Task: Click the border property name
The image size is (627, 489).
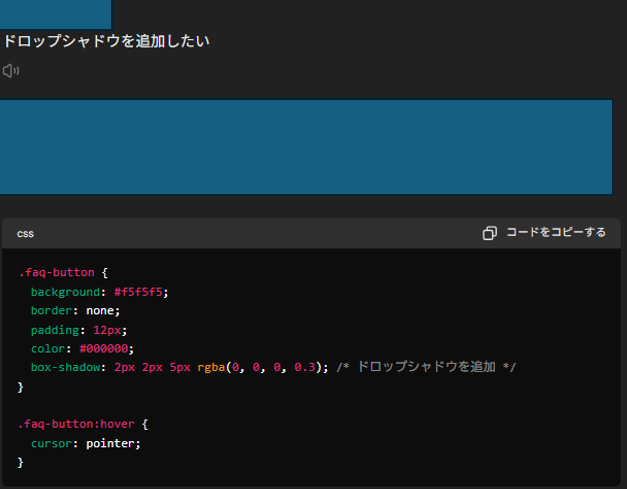Action: (52, 311)
